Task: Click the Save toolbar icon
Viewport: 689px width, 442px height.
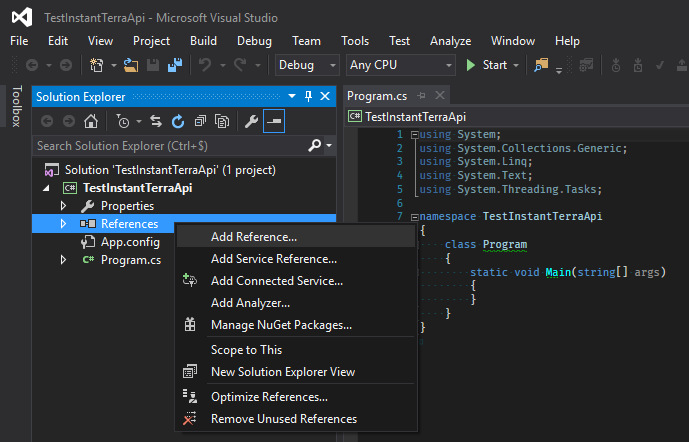Action: pyautogui.click(x=153, y=65)
